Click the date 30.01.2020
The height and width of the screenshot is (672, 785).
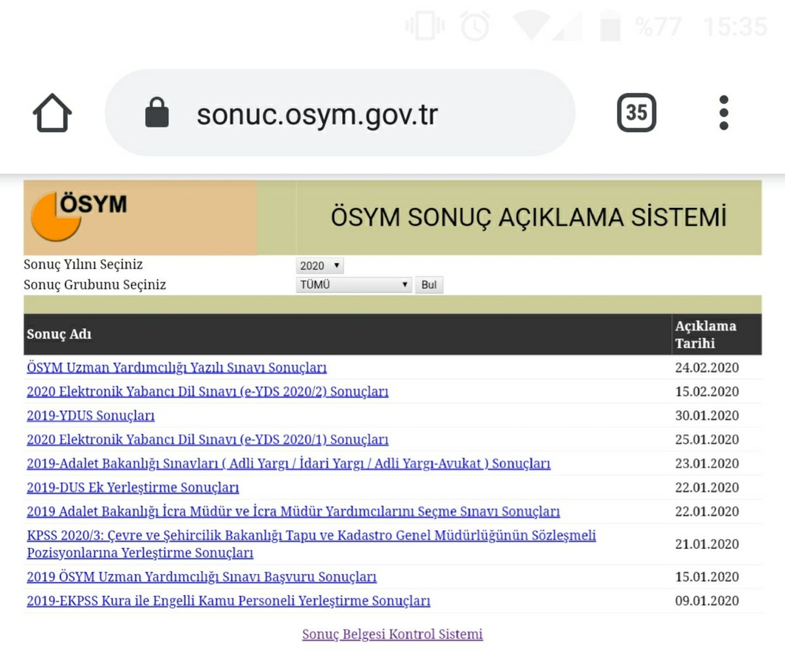[707, 416]
